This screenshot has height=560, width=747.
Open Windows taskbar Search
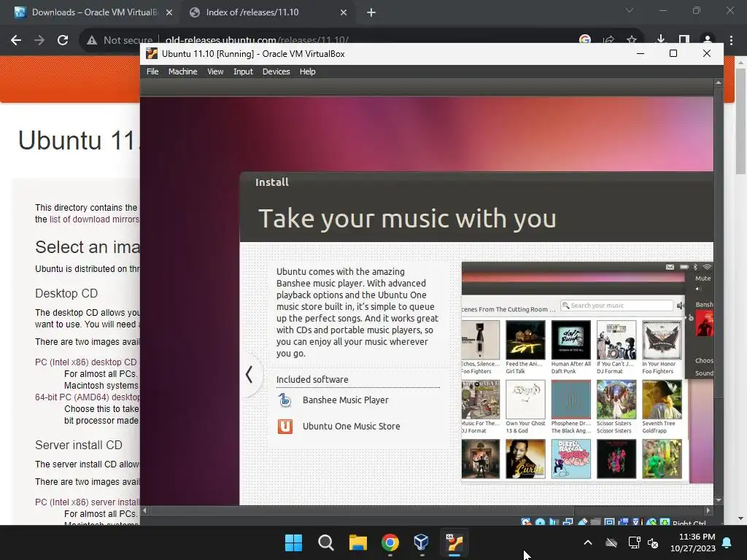pos(326,542)
